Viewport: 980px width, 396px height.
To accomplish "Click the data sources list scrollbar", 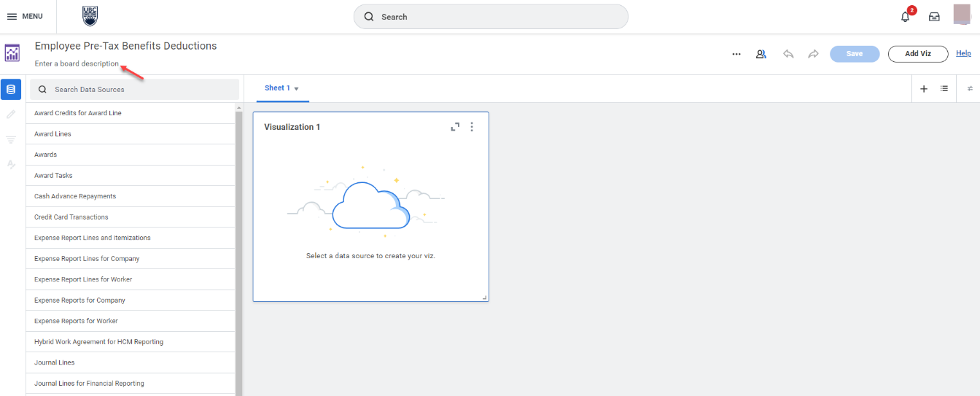I will point(238,248).
